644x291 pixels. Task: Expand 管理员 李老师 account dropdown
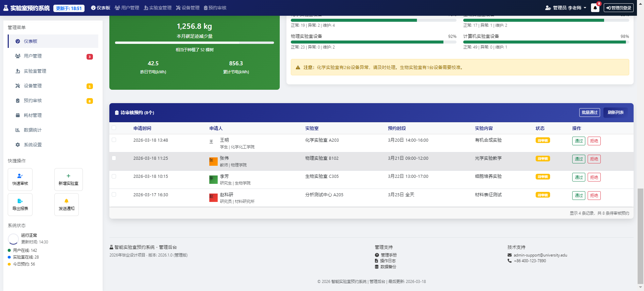pyautogui.click(x=566, y=8)
